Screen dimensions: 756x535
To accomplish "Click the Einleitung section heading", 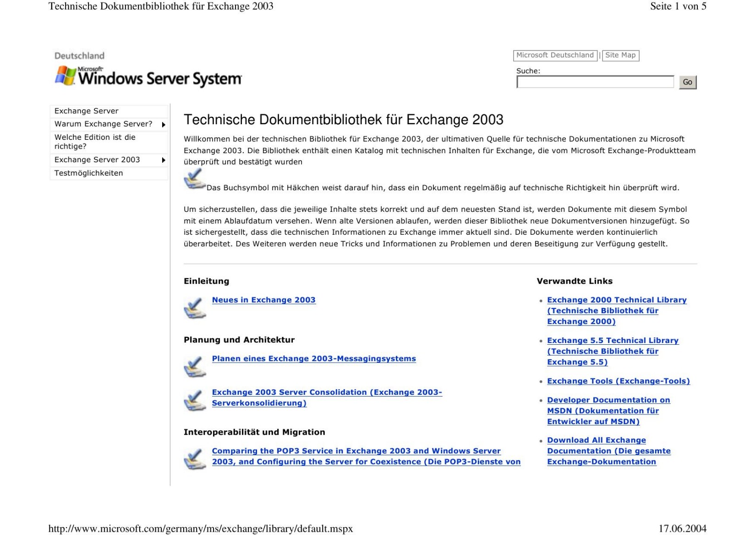I will point(206,281).
